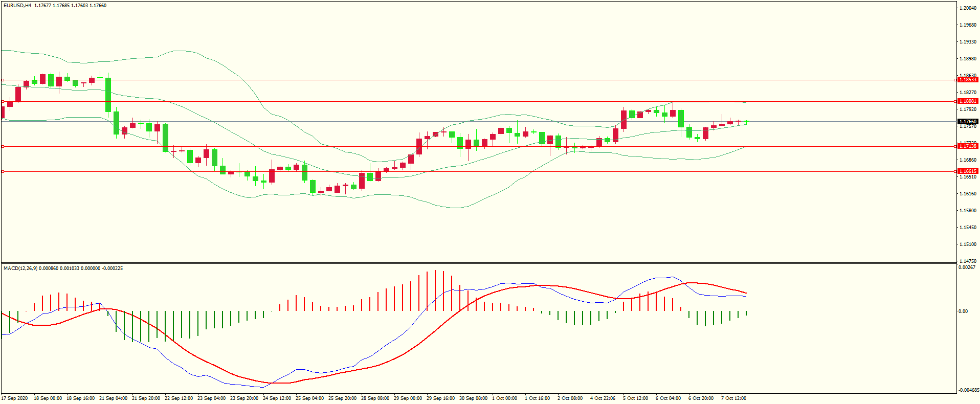
Task: Select the left anchor handle of the 1.16615 line
Action: 3,171
